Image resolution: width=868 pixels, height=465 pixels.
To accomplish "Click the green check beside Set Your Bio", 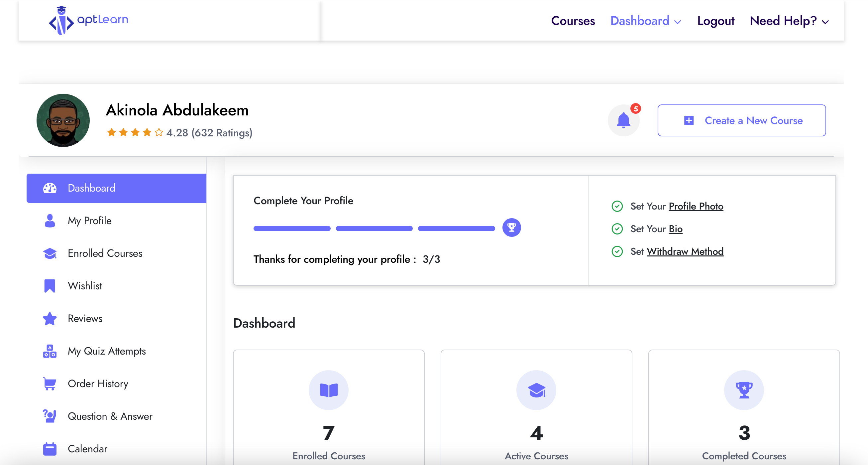I will pyautogui.click(x=617, y=229).
